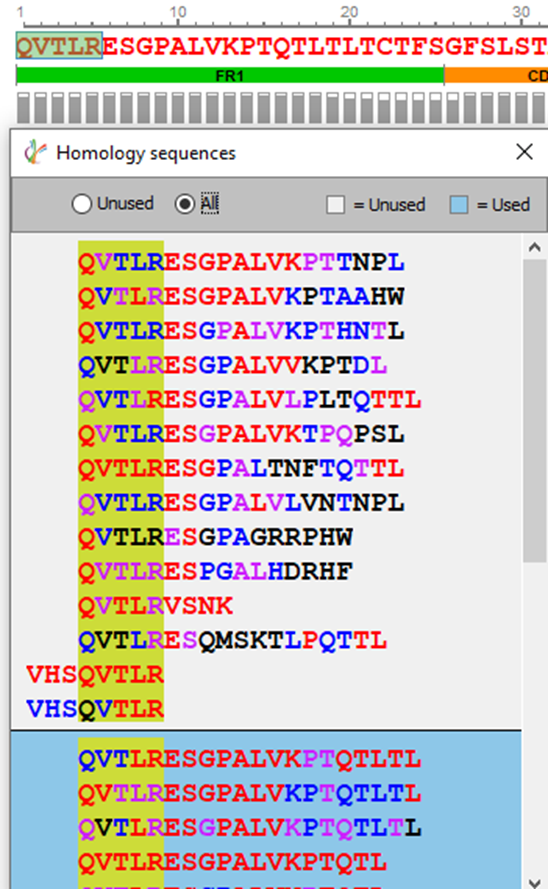The image size is (548, 889).
Task: Select the QVTLRVSNK homology sequence
Action: tap(156, 606)
